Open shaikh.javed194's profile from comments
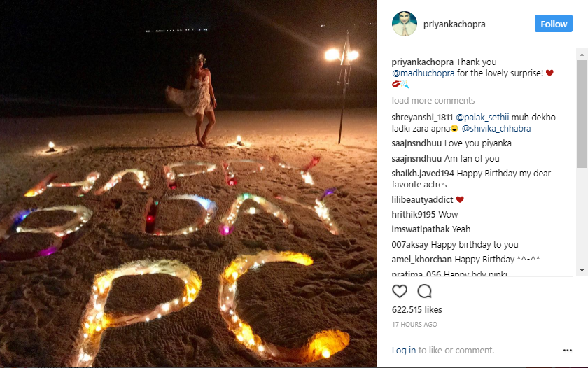The image size is (588, 368). [x=423, y=173]
